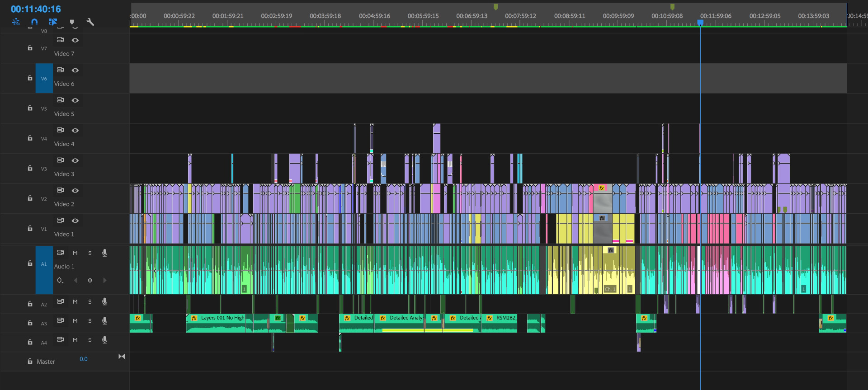Select sequence marker near 00:10:59:08
This screenshot has width=868, height=390.
[672, 7]
